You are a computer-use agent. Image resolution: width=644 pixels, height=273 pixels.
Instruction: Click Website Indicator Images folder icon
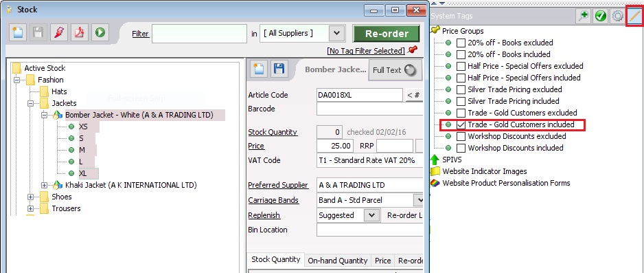435,171
